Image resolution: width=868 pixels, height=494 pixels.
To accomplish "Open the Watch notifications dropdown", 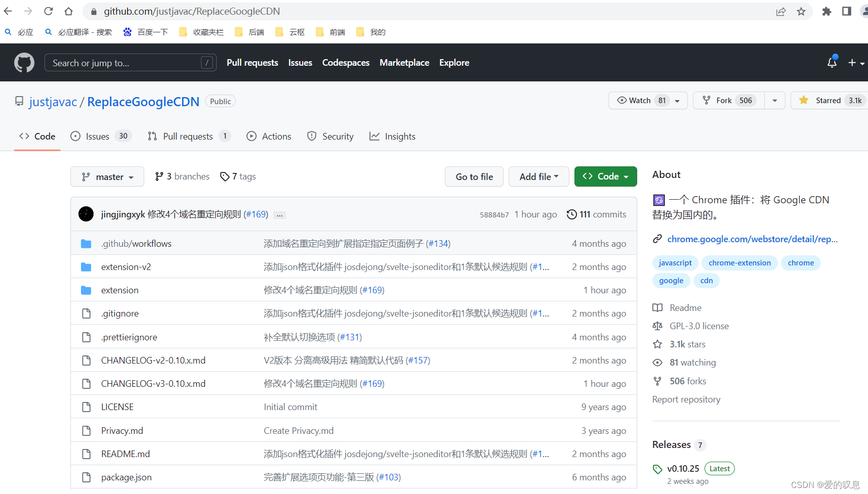I will tap(648, 100).
